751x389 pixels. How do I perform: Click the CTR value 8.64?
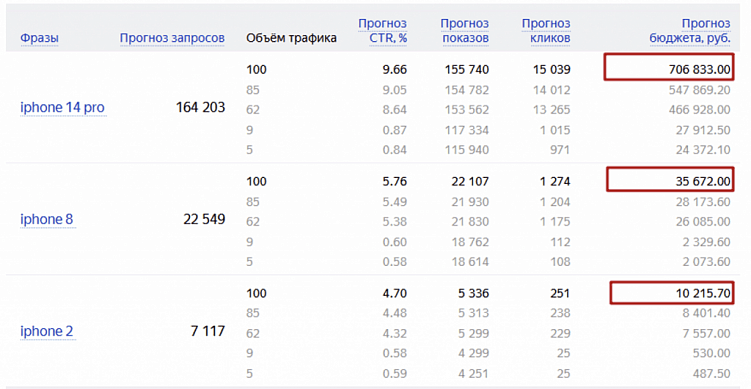pos(395,110)
